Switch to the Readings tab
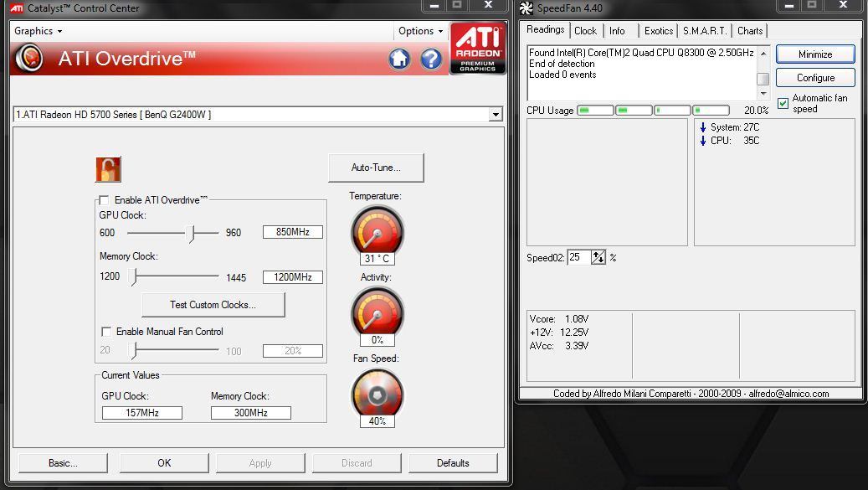 545,30
